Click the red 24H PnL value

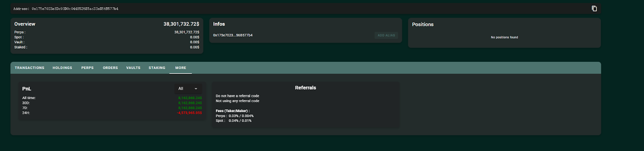click(190, 113)
